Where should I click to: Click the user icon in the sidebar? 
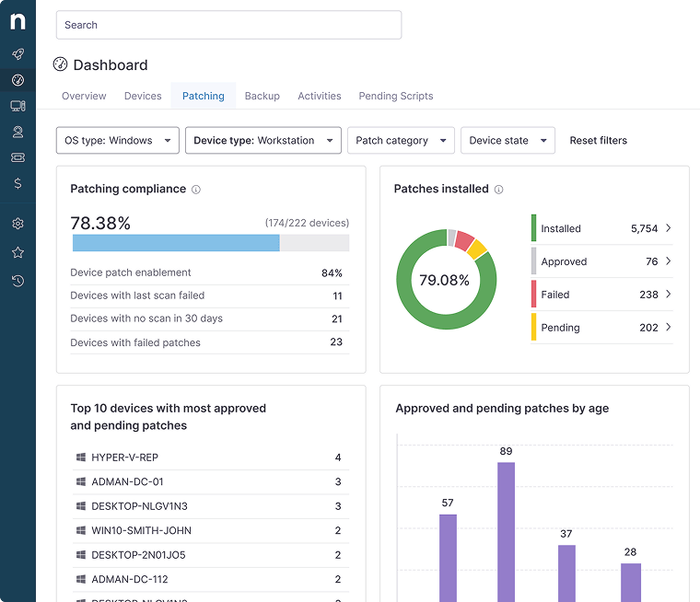(17, 132)
